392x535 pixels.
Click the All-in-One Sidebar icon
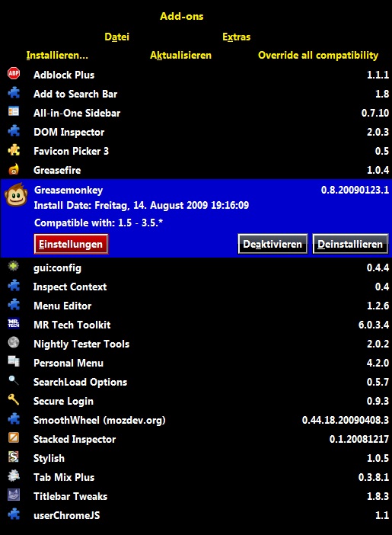14,111
